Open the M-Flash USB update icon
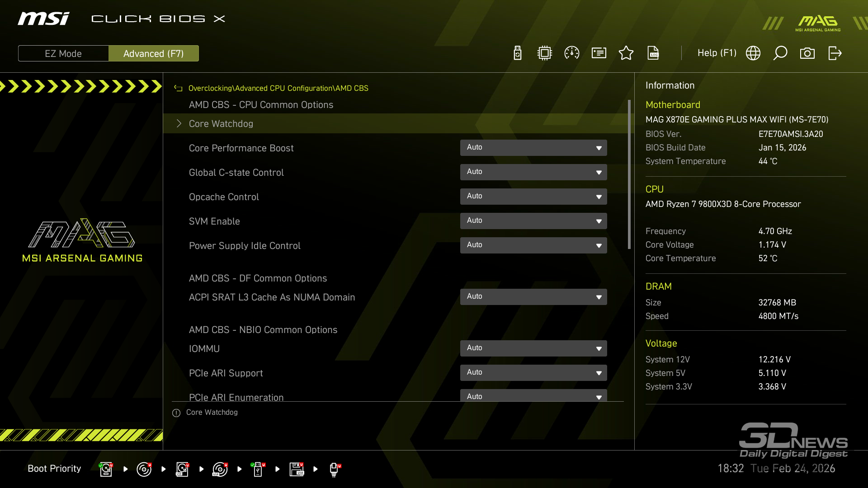This screenshot has width=868, height=488. [x=518, y=53]
